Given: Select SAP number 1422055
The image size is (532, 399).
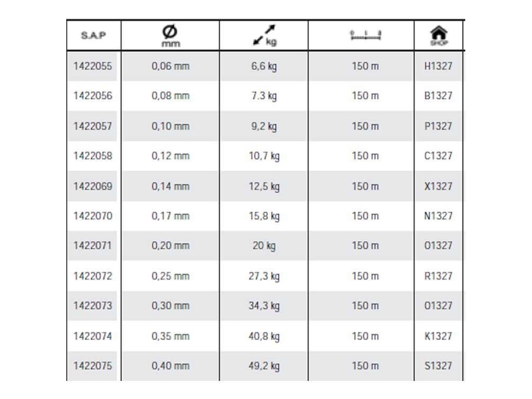Looking at the screenshot, I should pyautogui.click(x=92, y=66).
